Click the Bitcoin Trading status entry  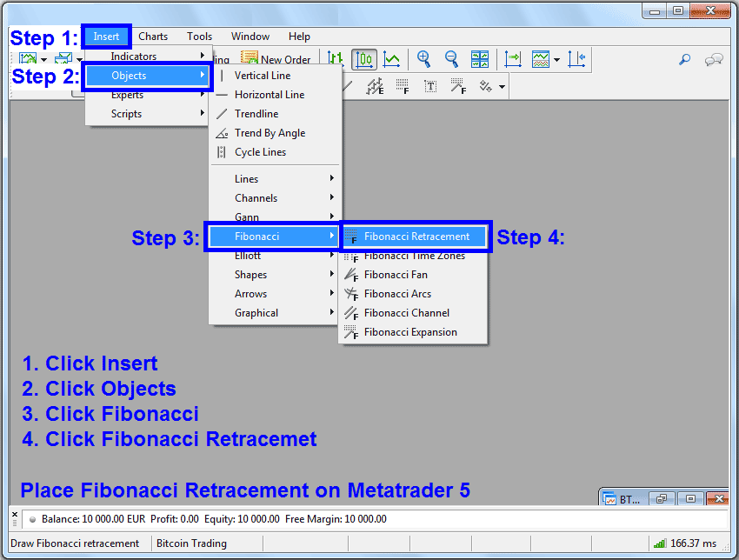click(x=191, y=543)
